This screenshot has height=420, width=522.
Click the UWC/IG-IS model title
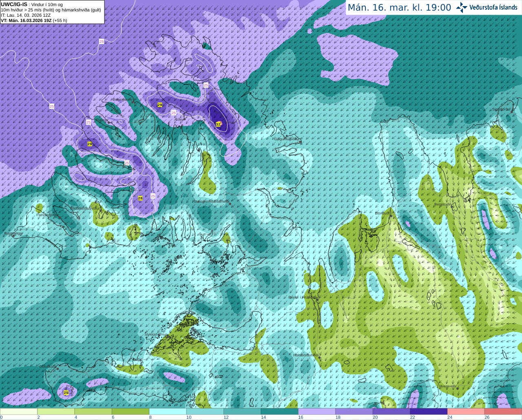click(x=14, y=4)
